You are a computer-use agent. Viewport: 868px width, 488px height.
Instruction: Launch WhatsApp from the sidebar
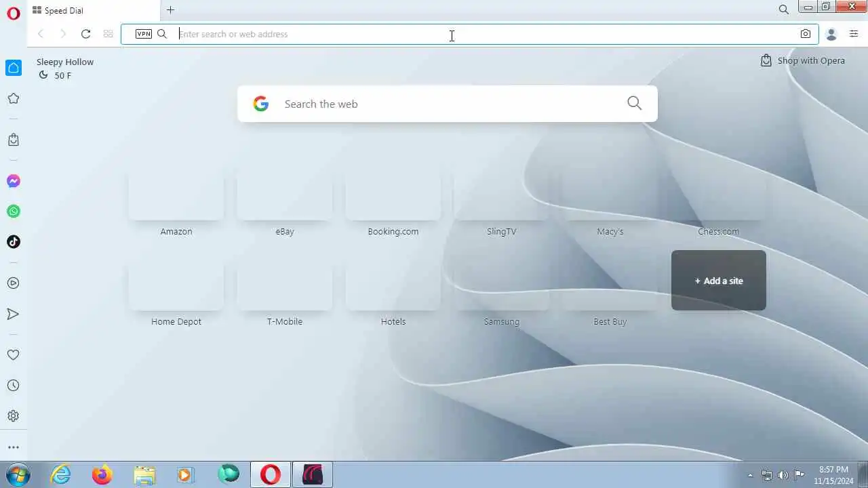(x=14, y=211)
